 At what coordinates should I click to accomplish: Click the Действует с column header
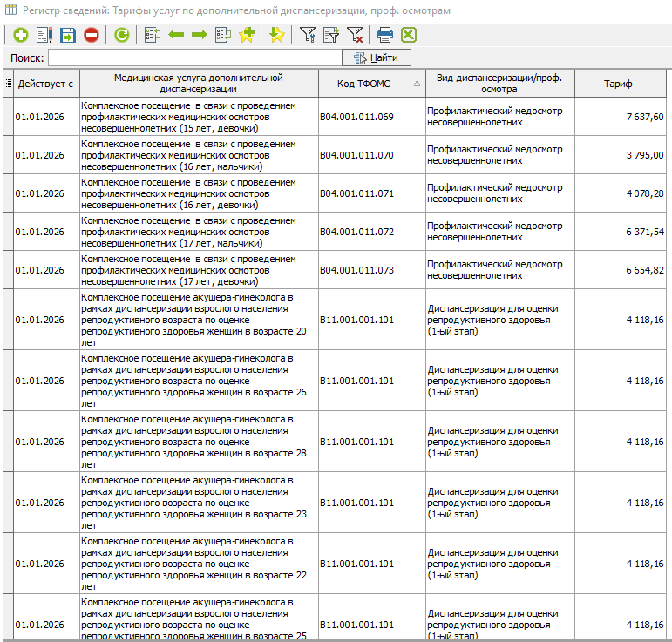coord(45,84)
